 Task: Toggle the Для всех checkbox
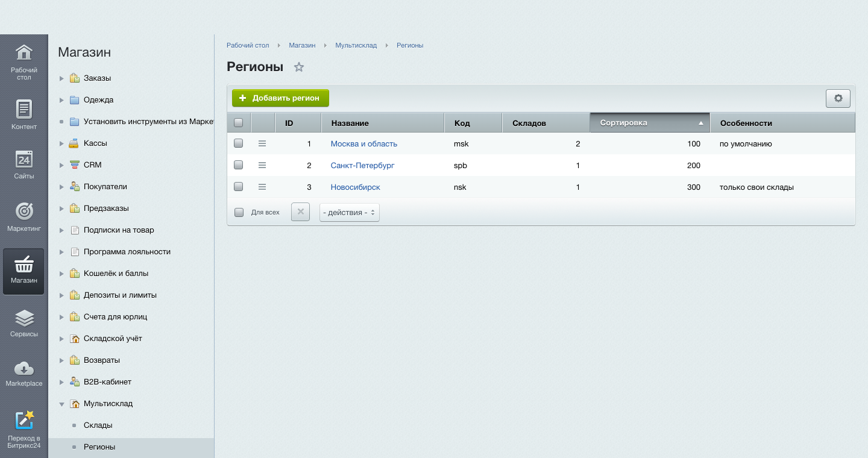coord(239,212)
